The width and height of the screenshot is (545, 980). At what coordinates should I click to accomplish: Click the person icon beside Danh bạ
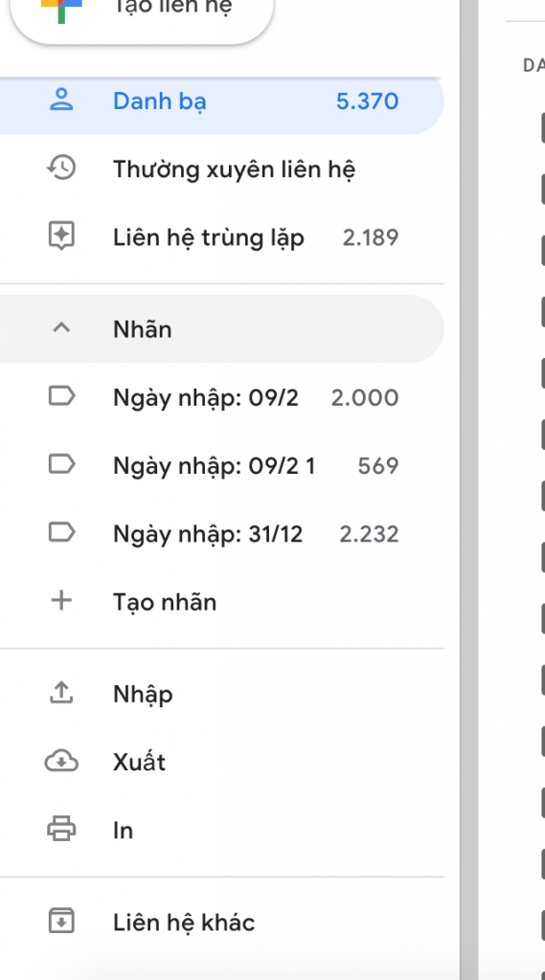tap(61, 100)
